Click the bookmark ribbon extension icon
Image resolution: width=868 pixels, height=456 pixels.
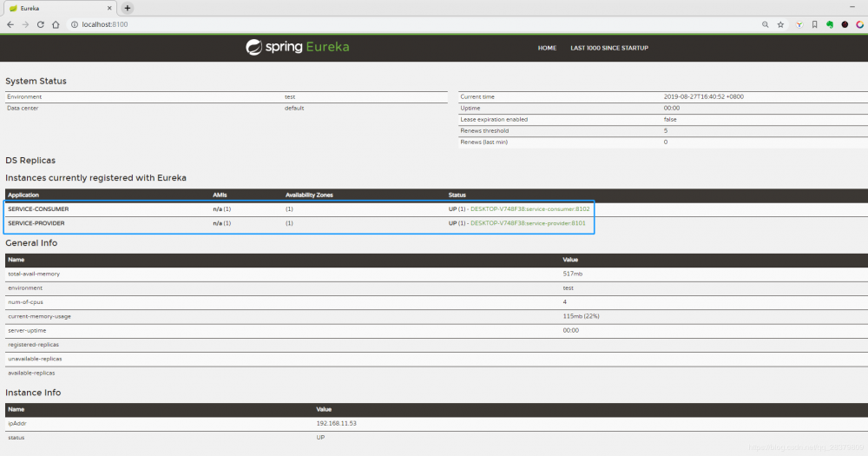coord(814,24)
